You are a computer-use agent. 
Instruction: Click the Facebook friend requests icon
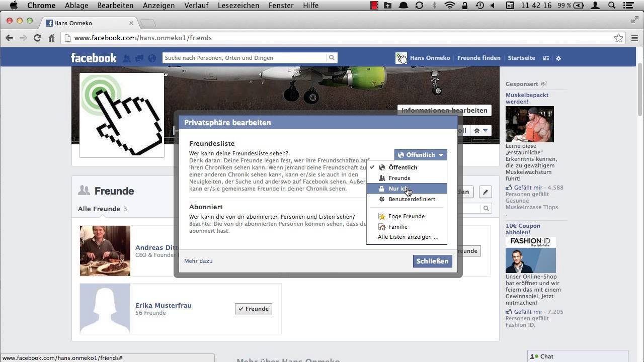(x=127, y=58)
